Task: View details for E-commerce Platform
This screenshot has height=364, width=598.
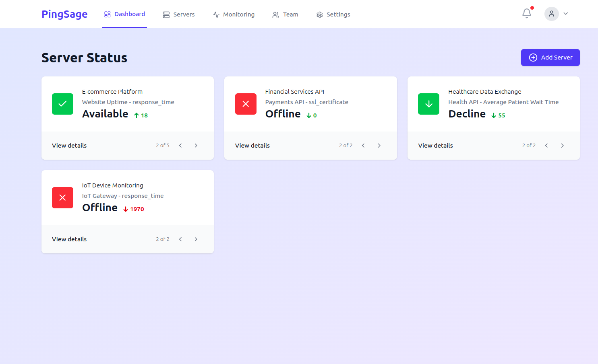Action: (69, 146)
